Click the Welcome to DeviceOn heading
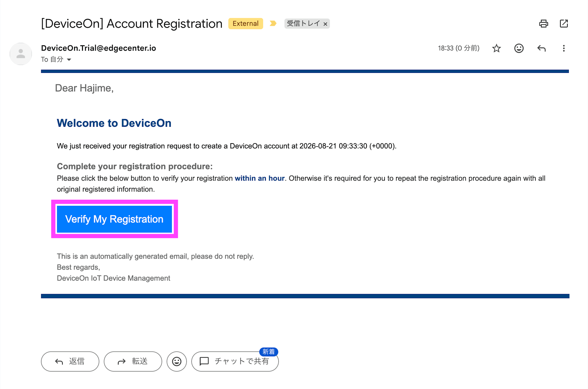 coord(114,123)
